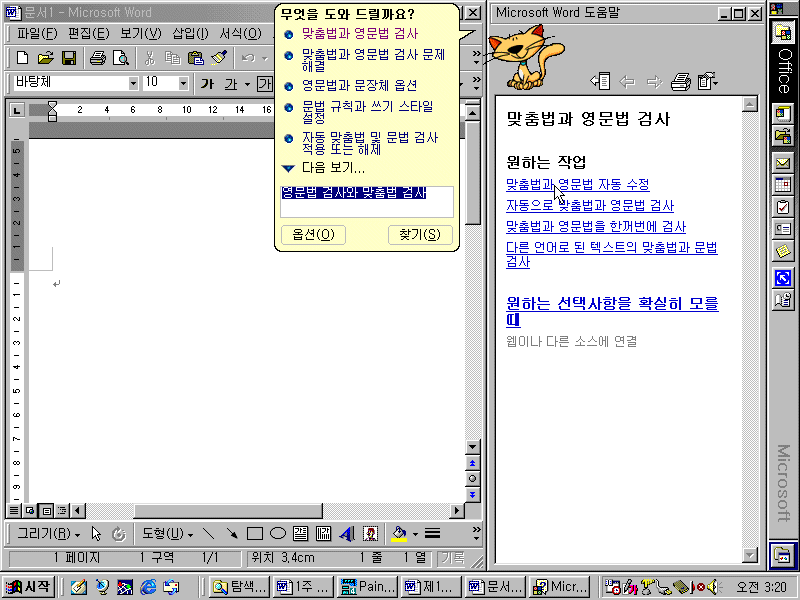Viewport: 800px width, 600px height.
Task: Click the 옵션(O) button in assistant balloon
Action: tap(313, 235)
